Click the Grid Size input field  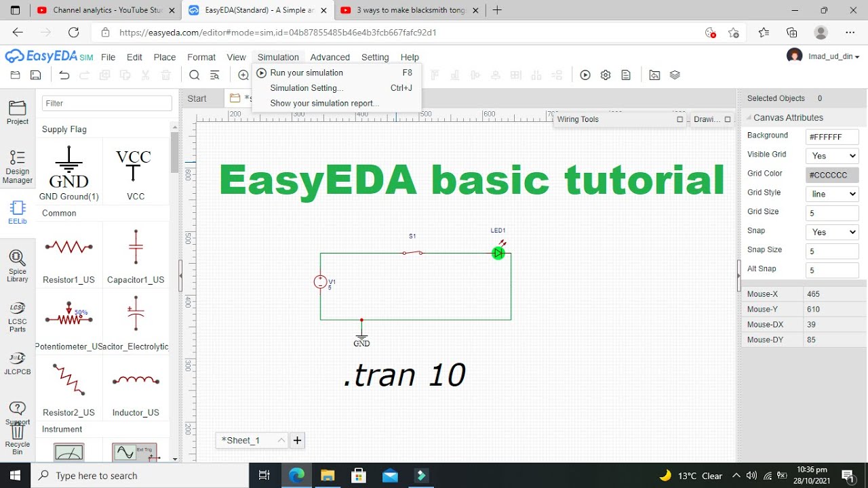tap(833, 213)
